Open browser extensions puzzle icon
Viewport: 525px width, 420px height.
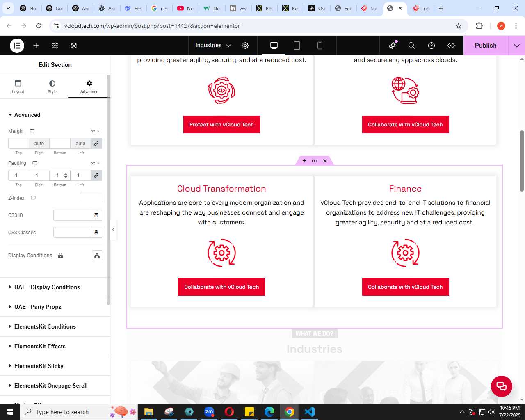pyautogui.click(x=479, y=26)
